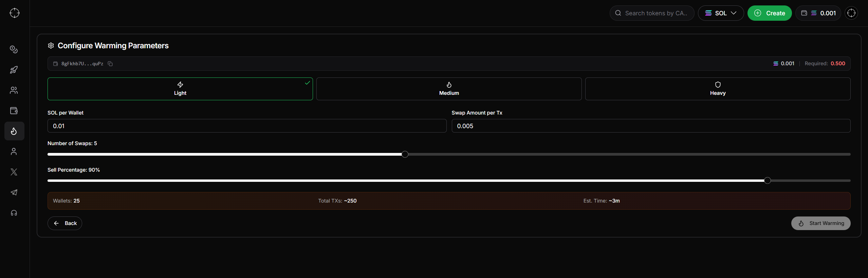Screen dimensions: 868x278
Task: Click the green Create button
Action: pyautogui.click(x=770, y=13)
